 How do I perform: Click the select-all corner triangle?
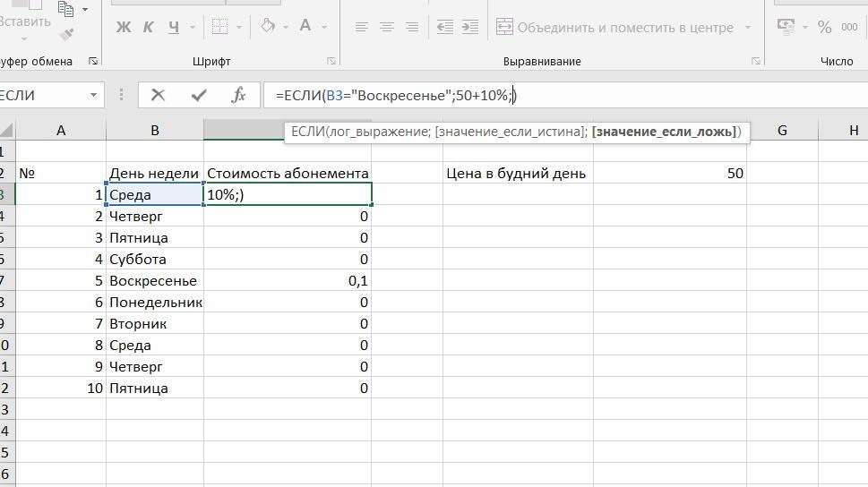pos(6,131)
